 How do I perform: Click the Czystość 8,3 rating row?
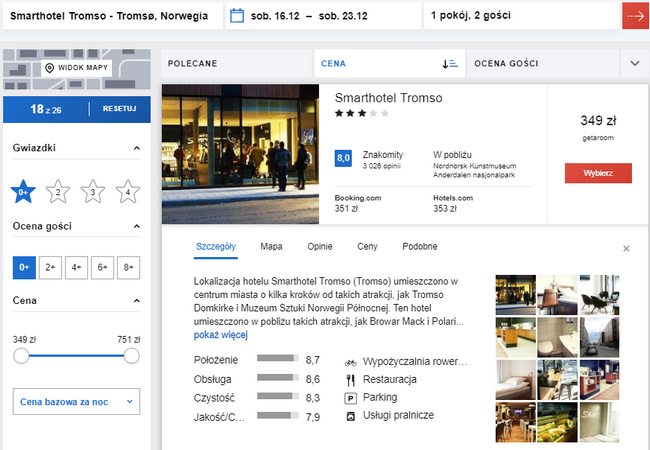[257, 398]
